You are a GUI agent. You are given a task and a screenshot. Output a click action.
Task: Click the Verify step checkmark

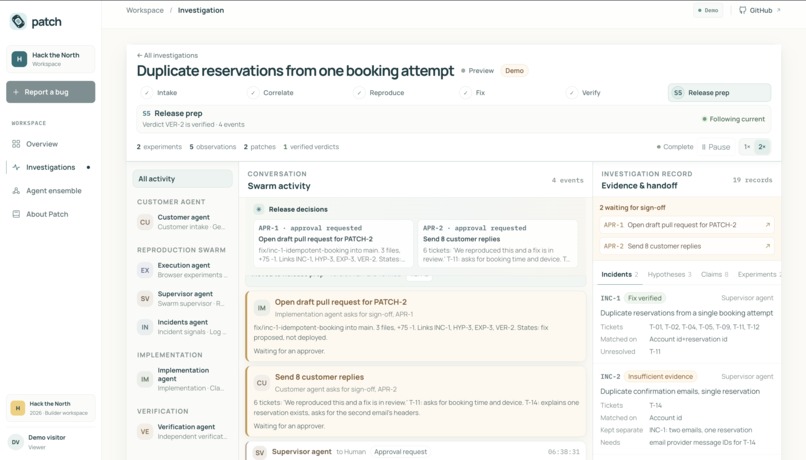(x=571, y=93)
